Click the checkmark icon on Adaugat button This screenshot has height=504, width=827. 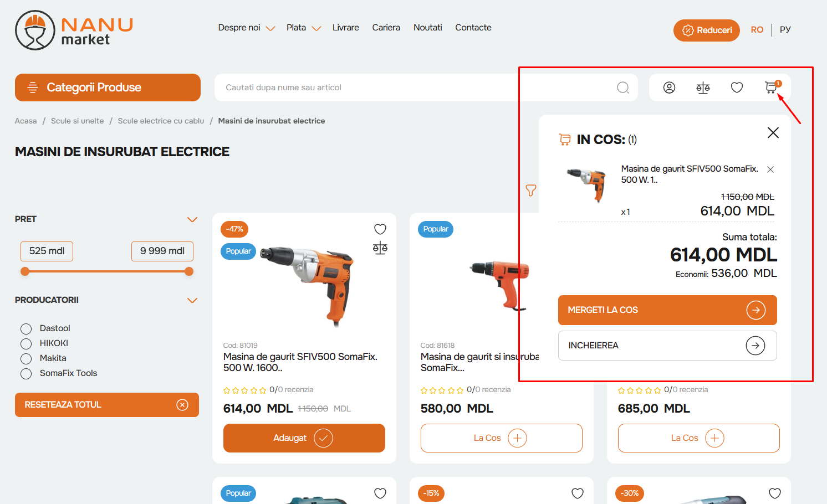click(324, 438)
